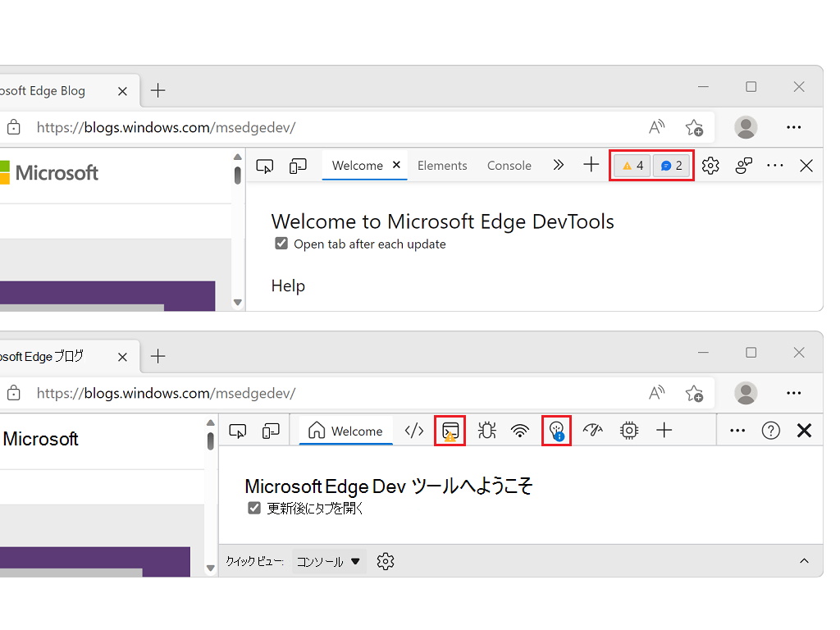The image size is (840, 630).
Task: Click feedback icon in upper DevTools
Action: click(x=743, y=166)
